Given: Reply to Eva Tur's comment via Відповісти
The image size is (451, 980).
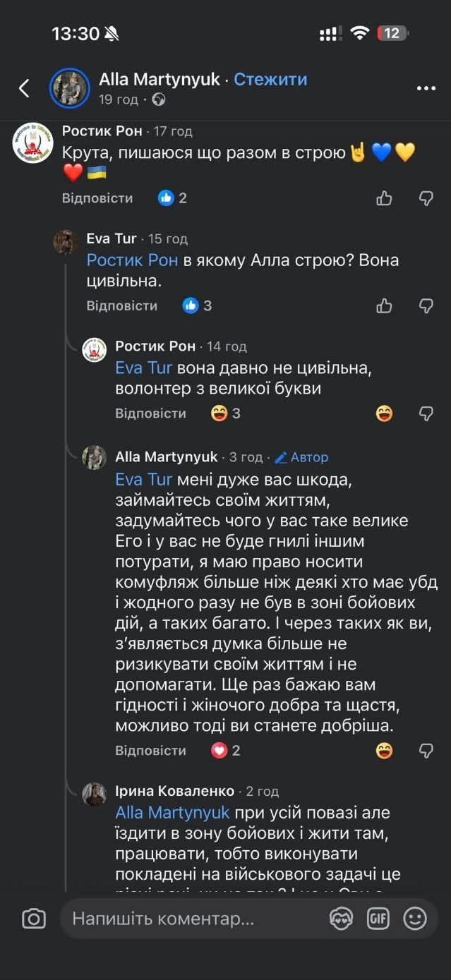Looking at the screenshot, I should pyautogui.click(x=121, y=306).
